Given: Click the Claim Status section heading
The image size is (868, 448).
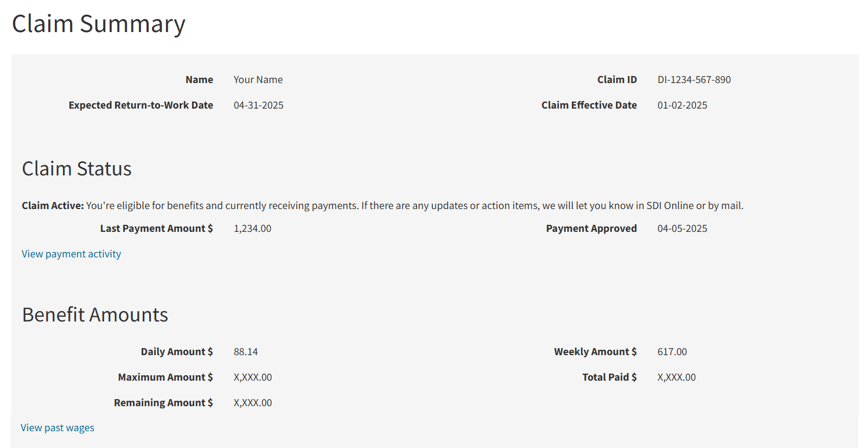Looking at the screenshot, I should pos(76,169).
